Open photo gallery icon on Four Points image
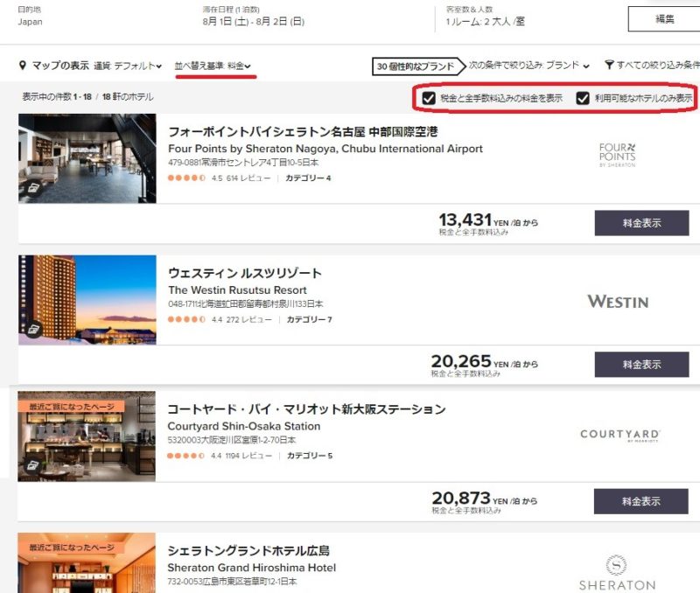 tap(34, 188)
